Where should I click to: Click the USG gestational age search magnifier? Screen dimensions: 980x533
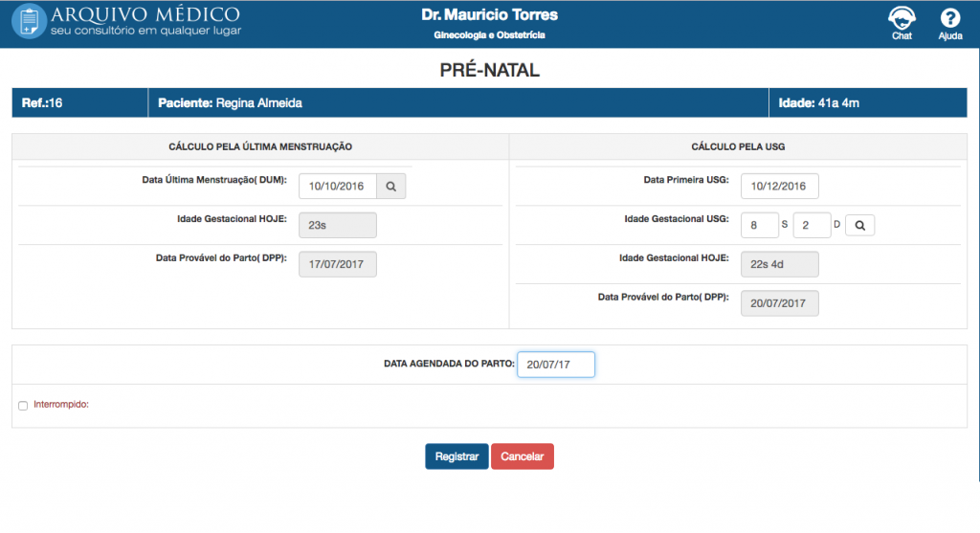pos(859,225)
